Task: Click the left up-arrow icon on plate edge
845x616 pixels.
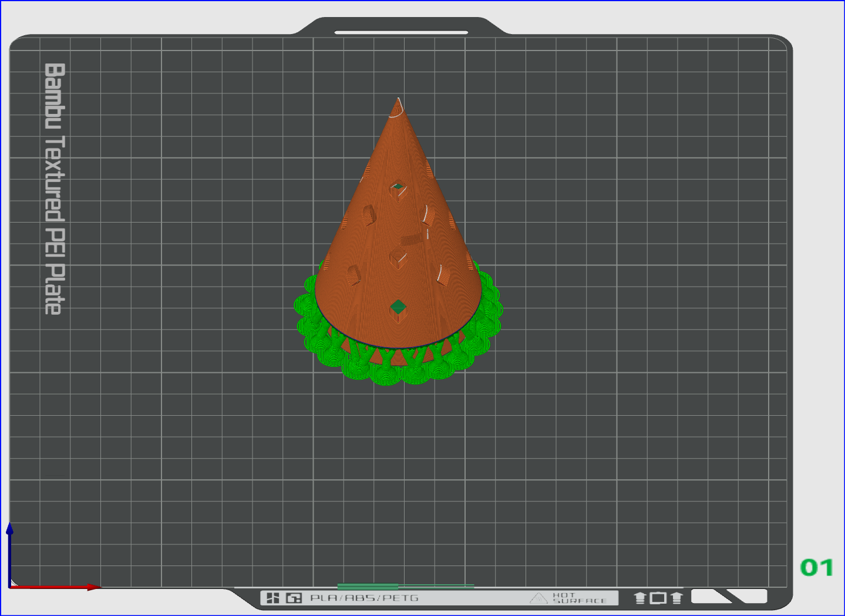Action: (x=640, y=598)
